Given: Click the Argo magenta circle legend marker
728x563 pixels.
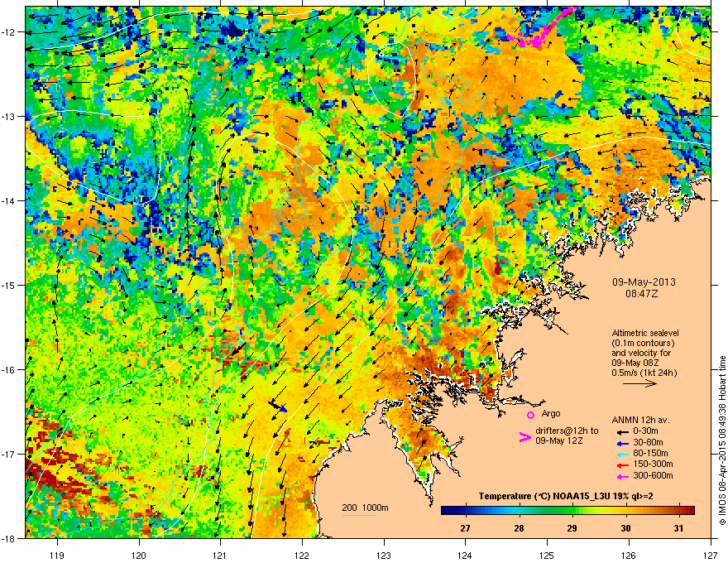Looking at the screenshot, I should click(x=530, y=415).
